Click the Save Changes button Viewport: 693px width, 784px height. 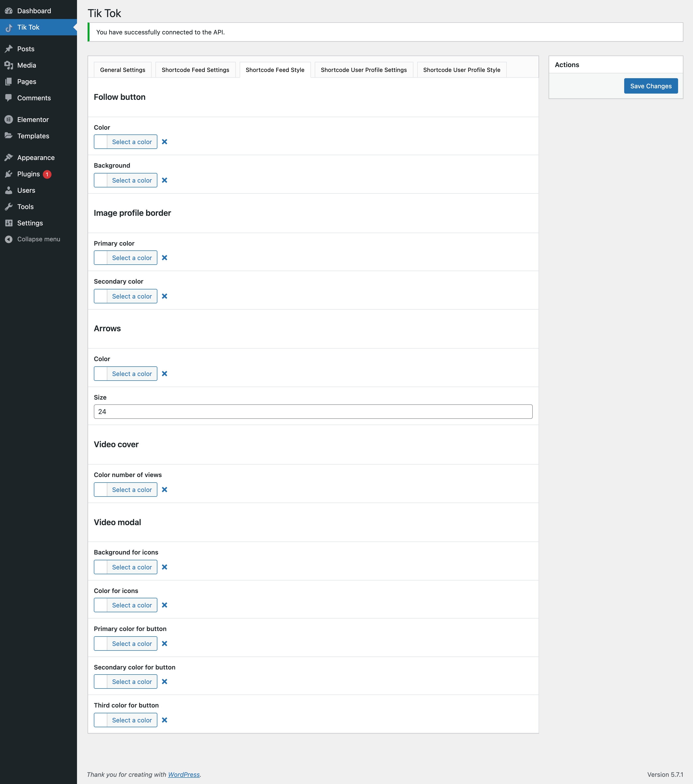pos(651,86)
